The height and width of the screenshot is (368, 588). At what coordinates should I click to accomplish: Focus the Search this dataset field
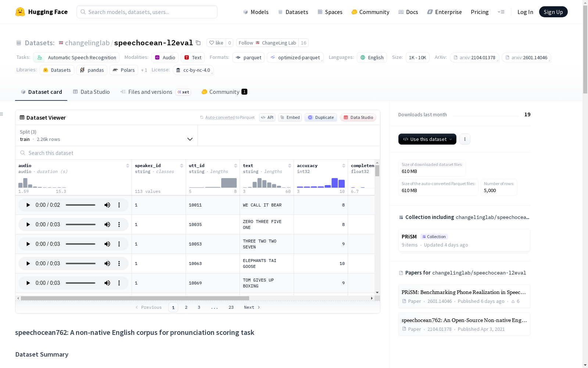tap(198, 153)
